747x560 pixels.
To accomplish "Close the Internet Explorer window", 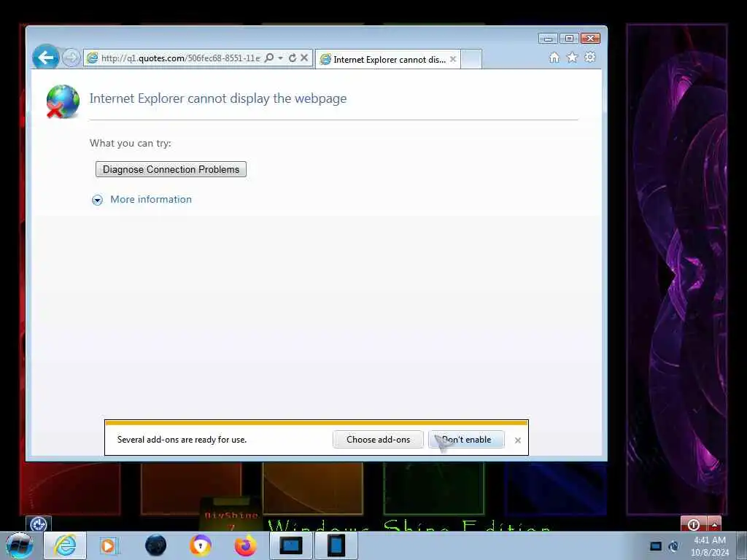I will click(591, 39).
